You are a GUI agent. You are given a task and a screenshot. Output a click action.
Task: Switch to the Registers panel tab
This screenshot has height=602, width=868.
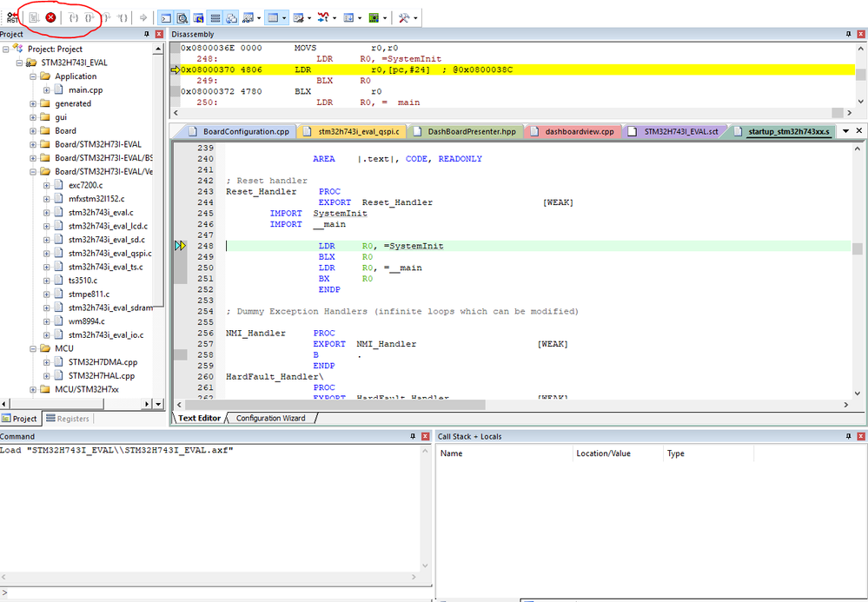coord(68,419)
